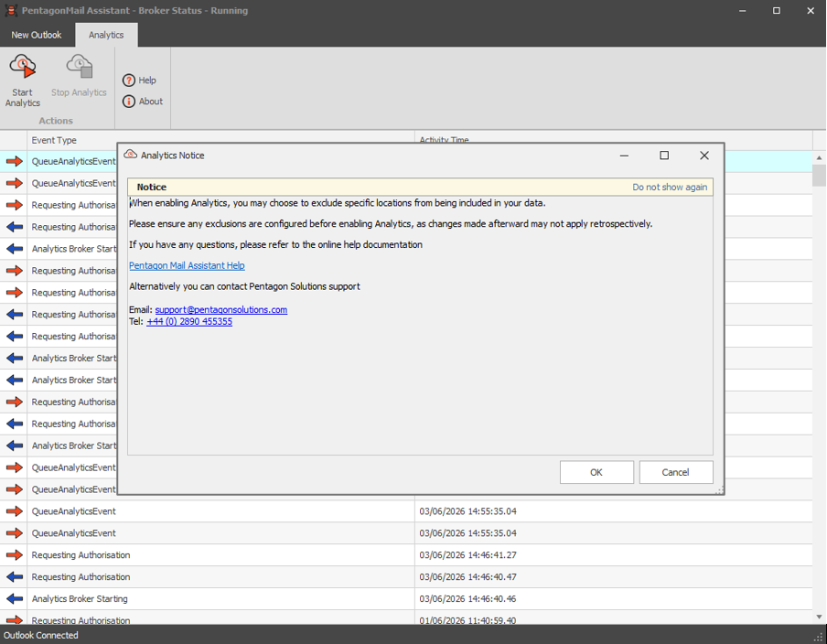Minimize the PentagonMail Assistant main window
This screenshot has width=827, height=644.
pos(742,11)
